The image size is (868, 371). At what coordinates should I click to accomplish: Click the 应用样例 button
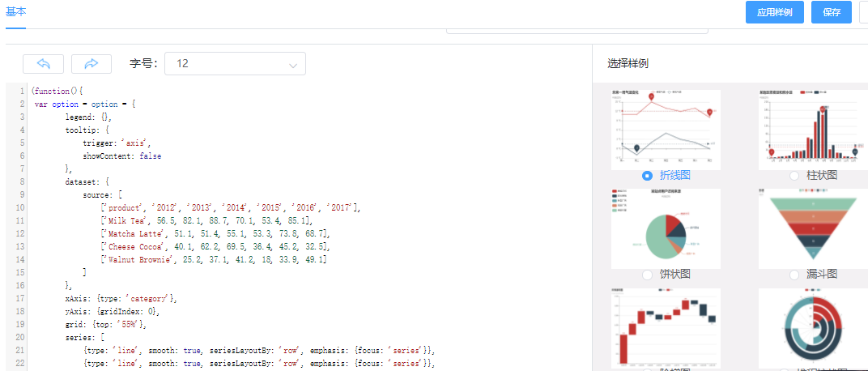coord(773,12)
